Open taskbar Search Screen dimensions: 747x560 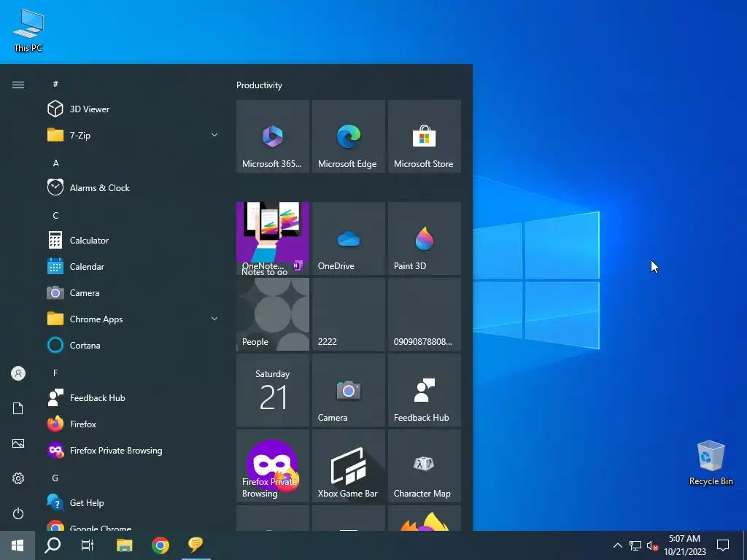point(53,545)
